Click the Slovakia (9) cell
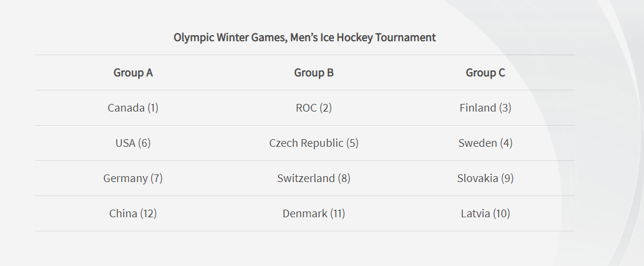644x266 pixels. (x=486, y=179)
